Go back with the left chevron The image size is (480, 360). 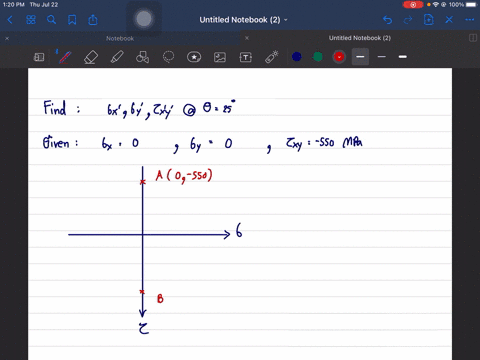click(10, 20)
